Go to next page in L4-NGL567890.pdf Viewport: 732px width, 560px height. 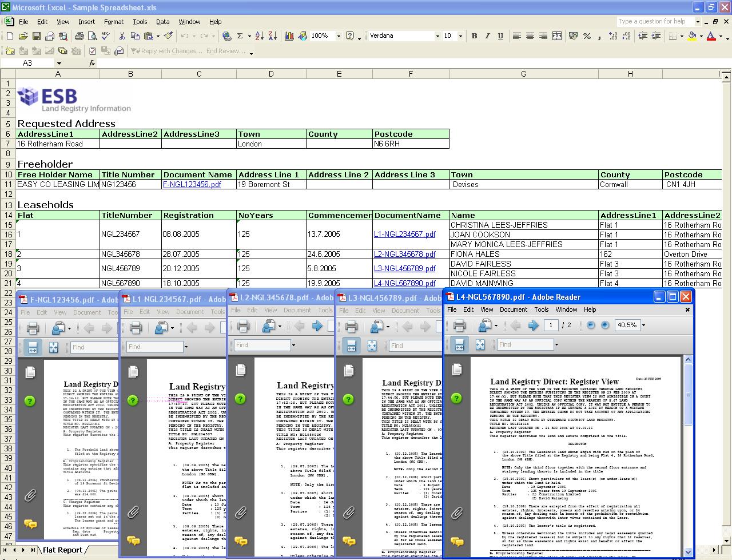coord(533,325)
